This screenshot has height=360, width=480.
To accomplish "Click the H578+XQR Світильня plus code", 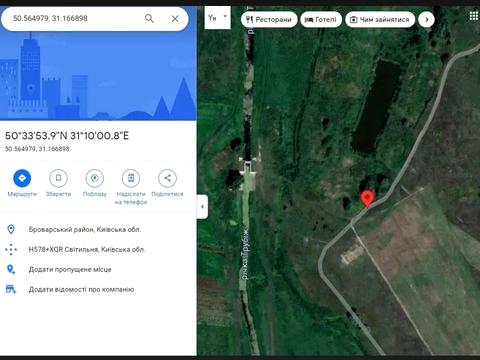I will [87, 249].
